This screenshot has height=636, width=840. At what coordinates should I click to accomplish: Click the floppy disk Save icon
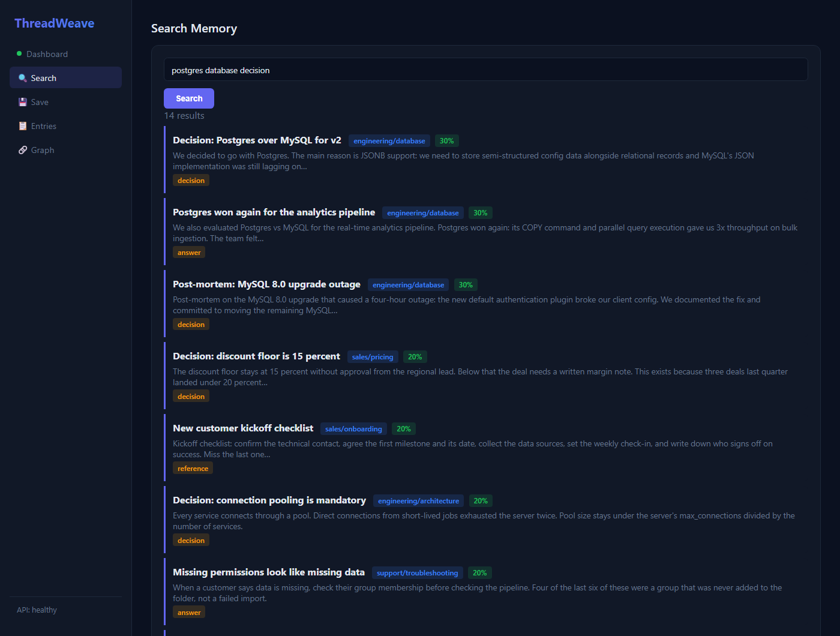pyautogui.click(x=23, y=102)
